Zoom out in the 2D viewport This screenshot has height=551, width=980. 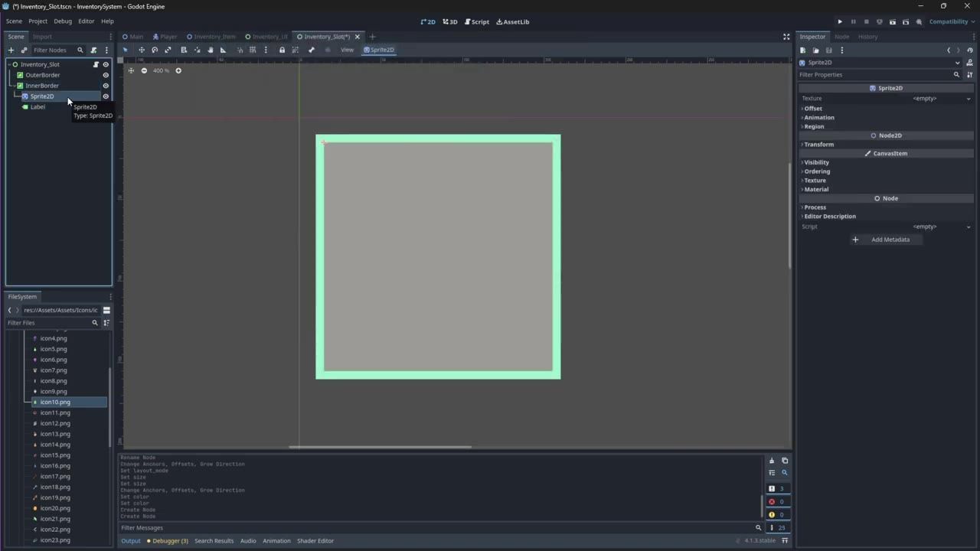coord(144,70)
